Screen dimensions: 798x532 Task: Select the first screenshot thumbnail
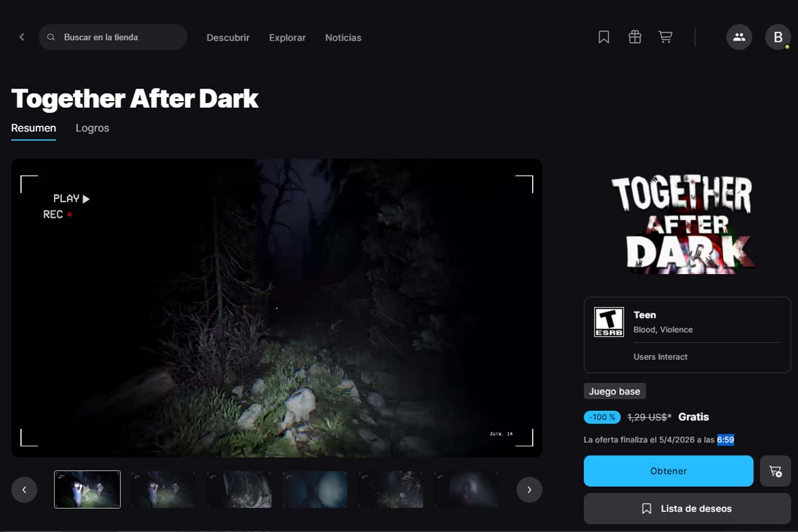(87, 489)
